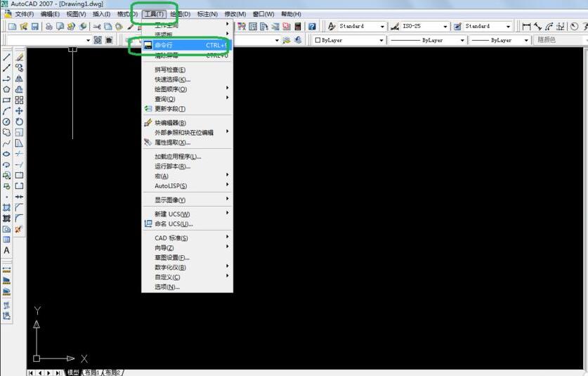The image size is (588, 376).
Task: Choose 拼写检查(E) menu entry
Action: [187, 70]
